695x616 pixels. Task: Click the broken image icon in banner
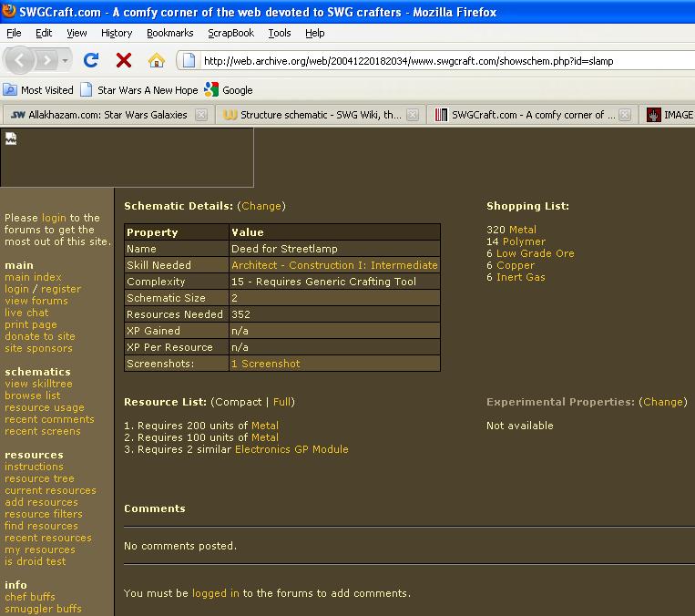click(x=11, y=139)
